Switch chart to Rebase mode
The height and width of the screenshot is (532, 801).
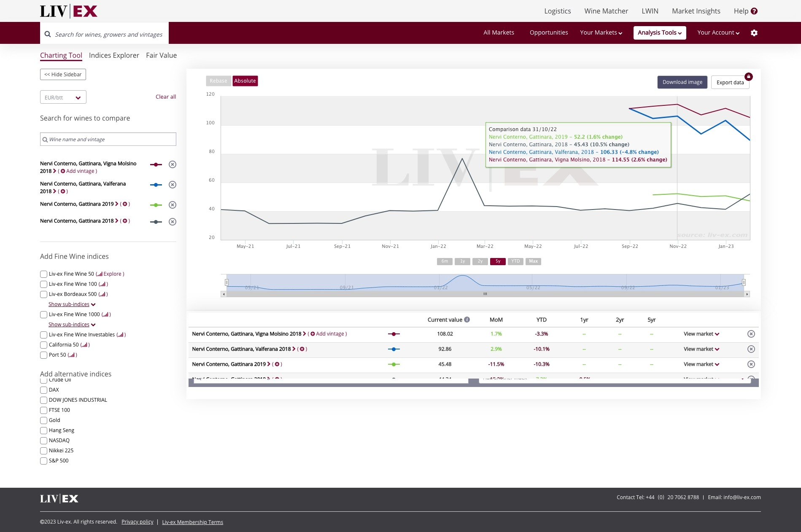(218, 81)
